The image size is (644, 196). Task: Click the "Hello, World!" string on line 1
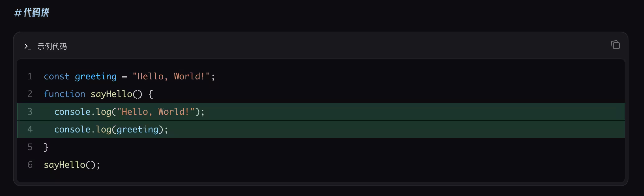pos(171,76)
